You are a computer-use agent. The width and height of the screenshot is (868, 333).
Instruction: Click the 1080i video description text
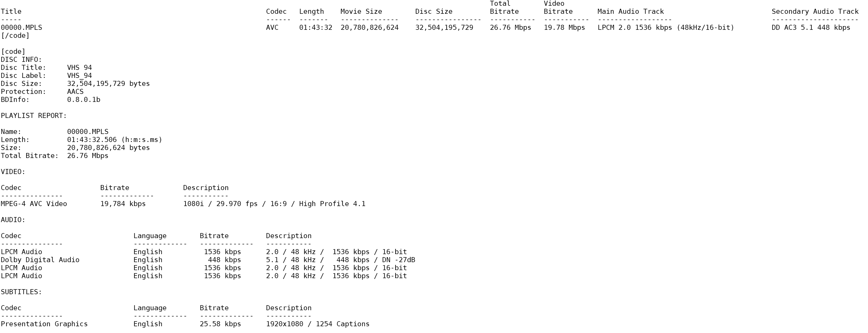point(274,204)
